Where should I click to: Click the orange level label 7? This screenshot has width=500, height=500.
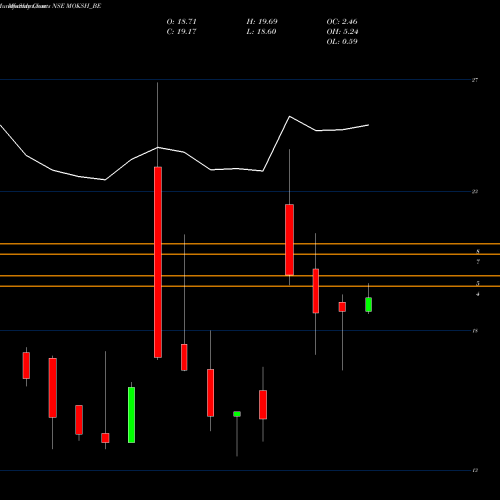click(478, 262)
